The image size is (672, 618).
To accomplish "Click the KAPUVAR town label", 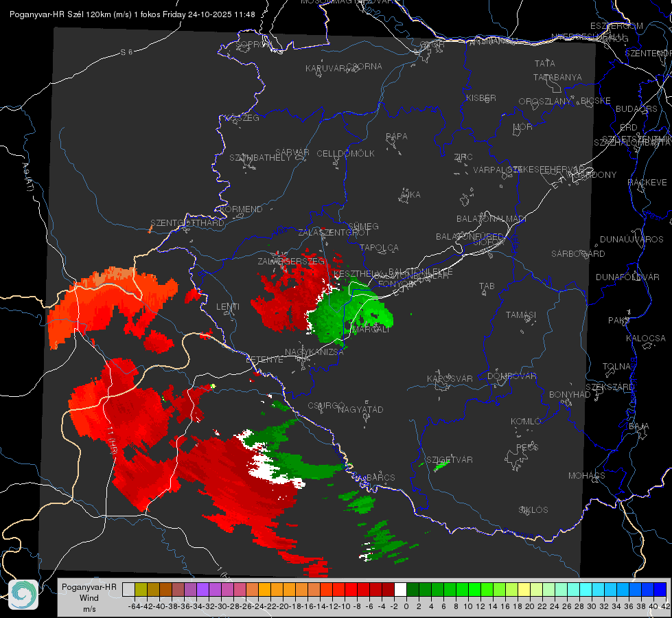I will pos(325,69).
